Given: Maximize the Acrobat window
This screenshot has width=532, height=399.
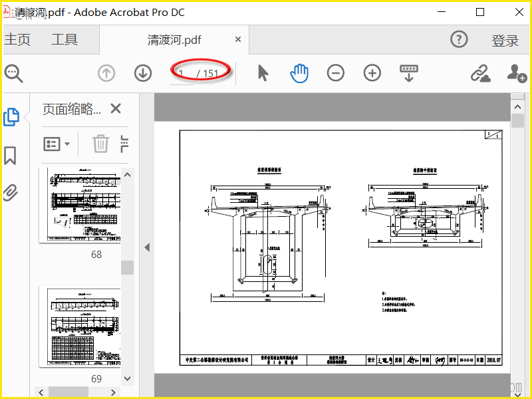Looking at the screenshot, I should (x=480, y=12).
